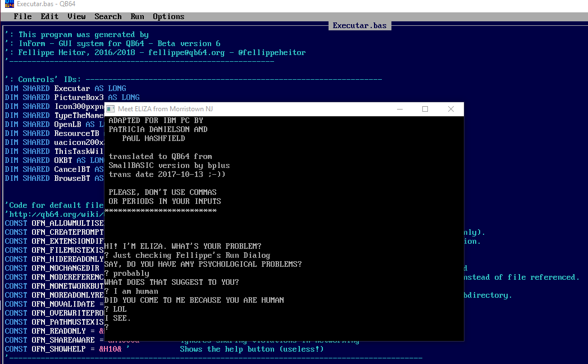Close the Meet ELIZA window

[451, 109]
